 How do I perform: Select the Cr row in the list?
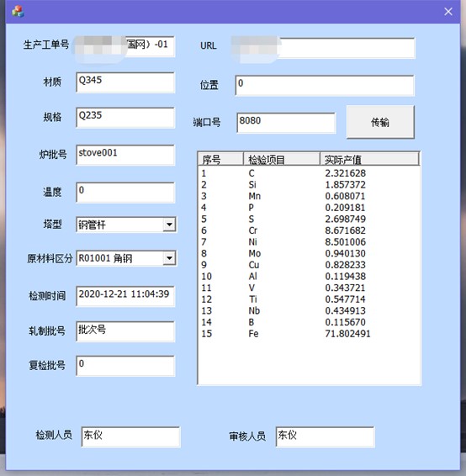pos(309,230)
